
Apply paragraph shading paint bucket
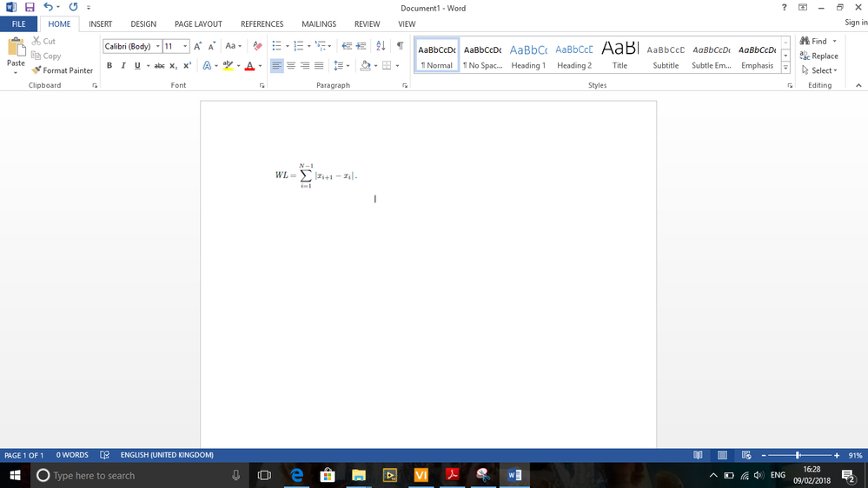coord(365,66)
